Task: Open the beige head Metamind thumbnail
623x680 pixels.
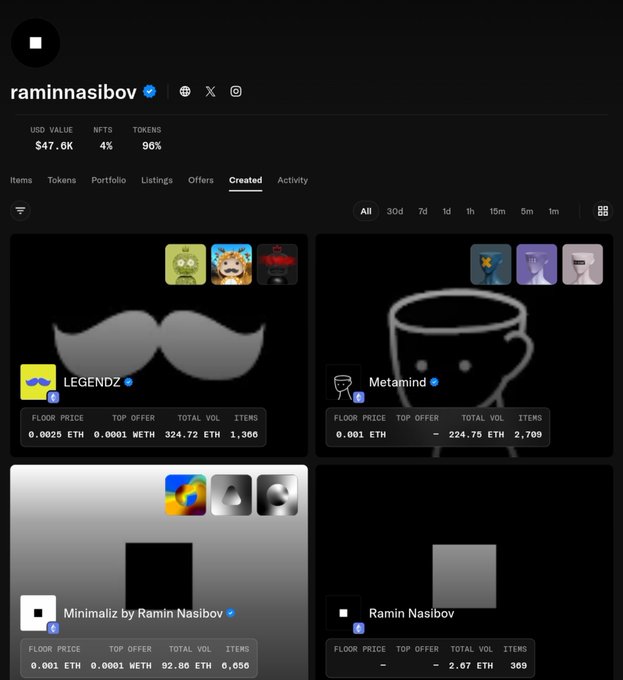Action: point(583,264)
